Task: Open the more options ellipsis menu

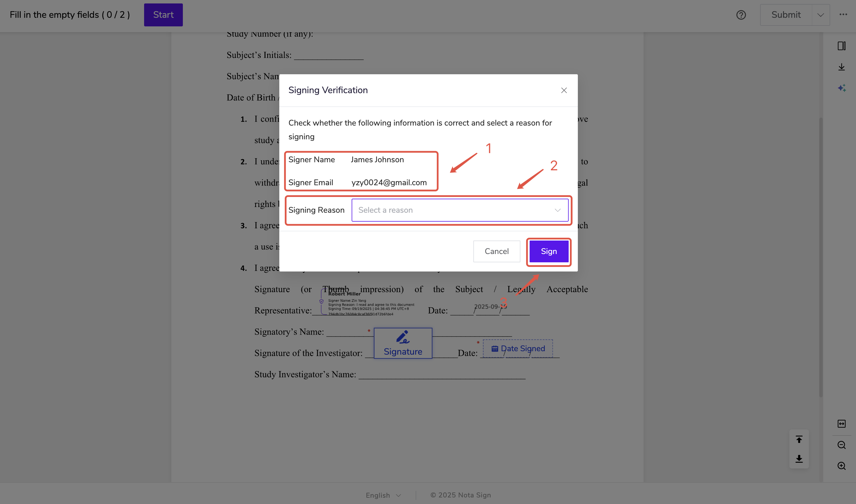Action: coord(843,15)
